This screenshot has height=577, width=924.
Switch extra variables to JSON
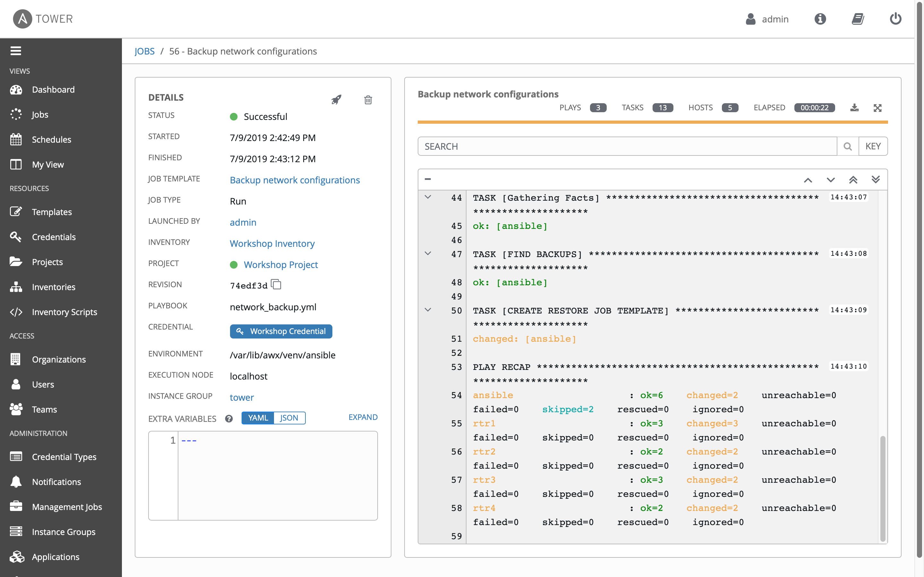click(x=289, y=418)
